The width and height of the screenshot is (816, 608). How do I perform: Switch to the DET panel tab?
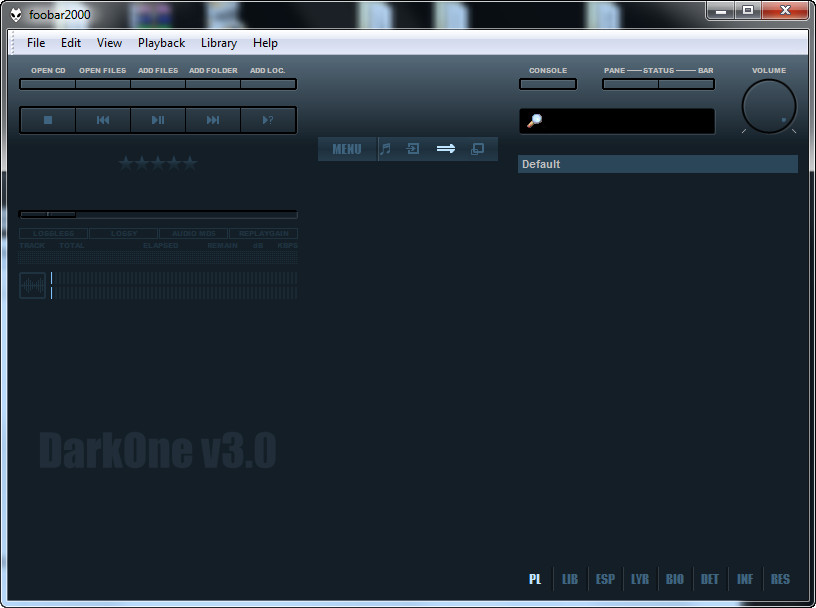710,579
